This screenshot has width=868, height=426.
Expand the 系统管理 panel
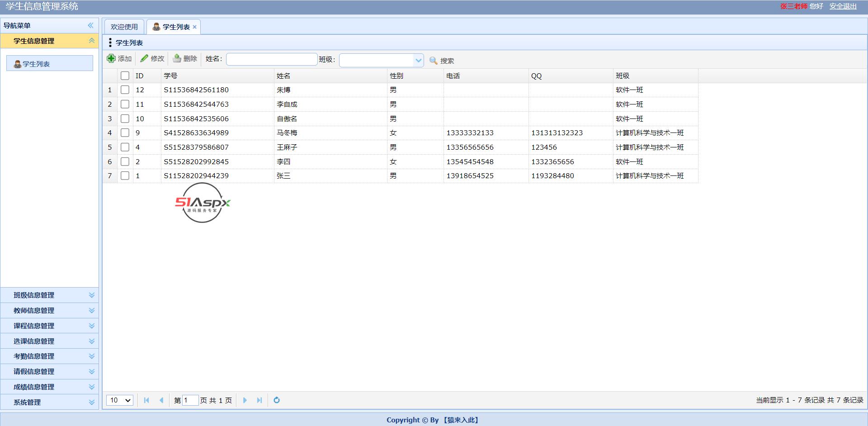[92, 402]
